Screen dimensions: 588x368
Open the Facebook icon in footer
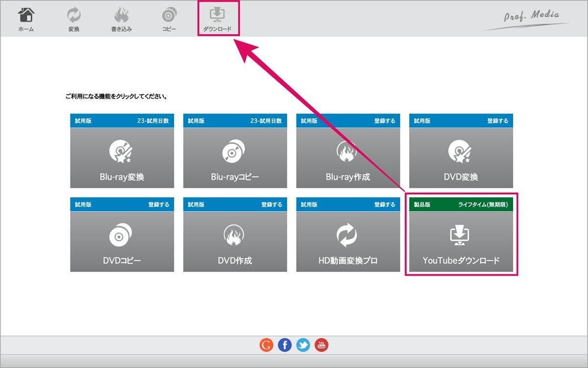[x=285, y=345]
